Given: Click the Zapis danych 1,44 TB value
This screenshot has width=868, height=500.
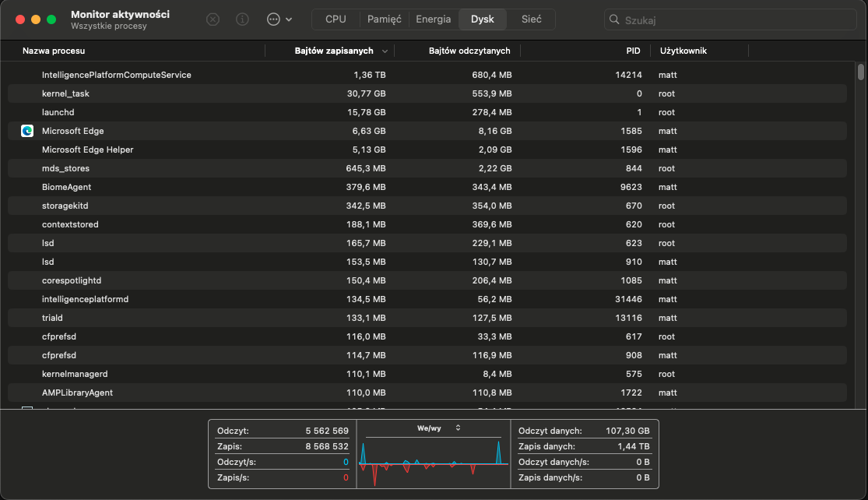Looking at the screenshot, I should (x=634, y=446).
